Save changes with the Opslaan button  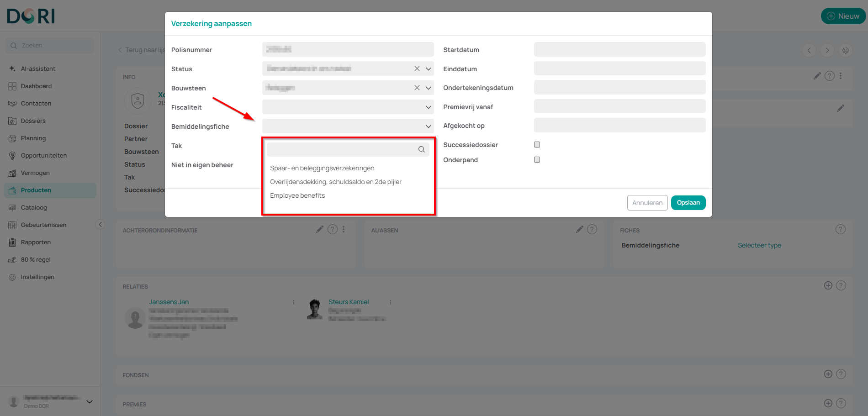[x=688, y=203]
